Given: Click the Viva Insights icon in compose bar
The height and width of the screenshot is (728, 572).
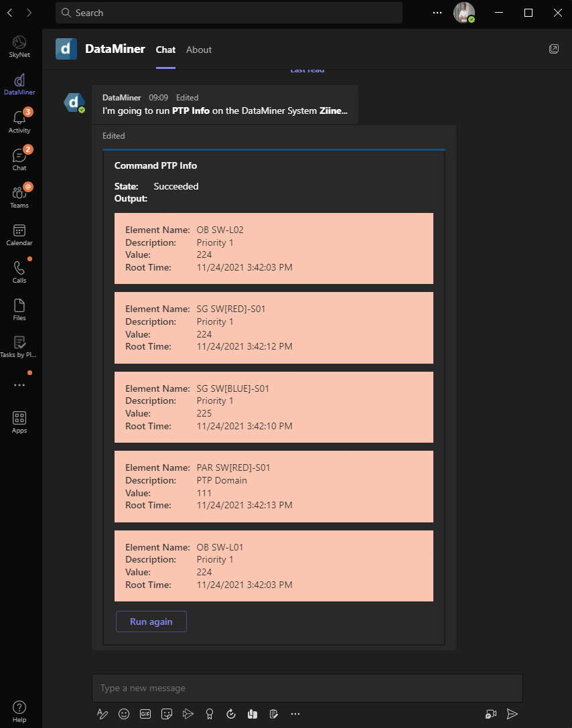Looking at the screenshot, I should pos(253,714).
